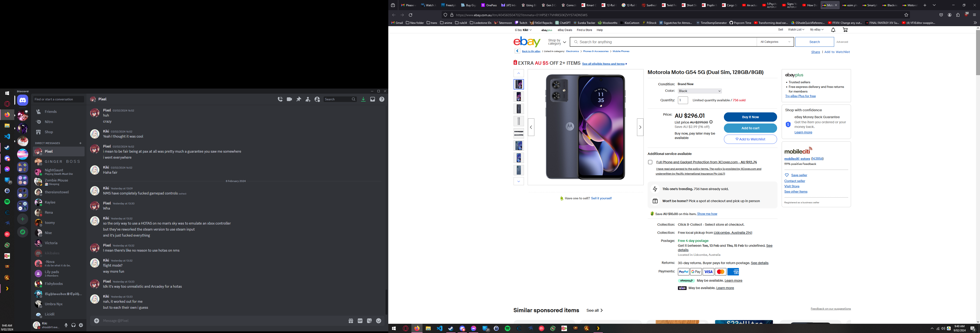Deafen audio with the headphones icon

coord(73,325)
